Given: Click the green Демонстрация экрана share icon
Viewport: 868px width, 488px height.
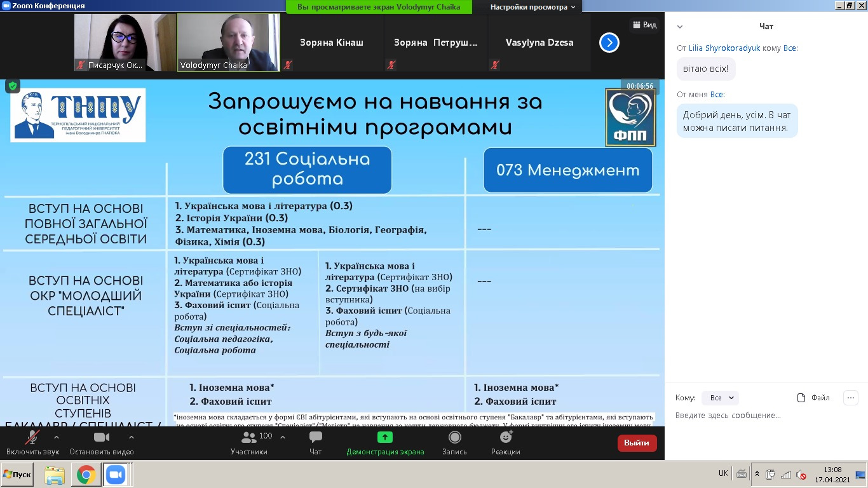Looking at the screenshot, I should [x=385, y=438].
